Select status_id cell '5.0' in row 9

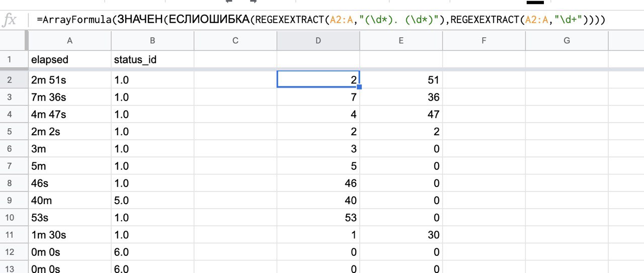click(x=152, y=200)
